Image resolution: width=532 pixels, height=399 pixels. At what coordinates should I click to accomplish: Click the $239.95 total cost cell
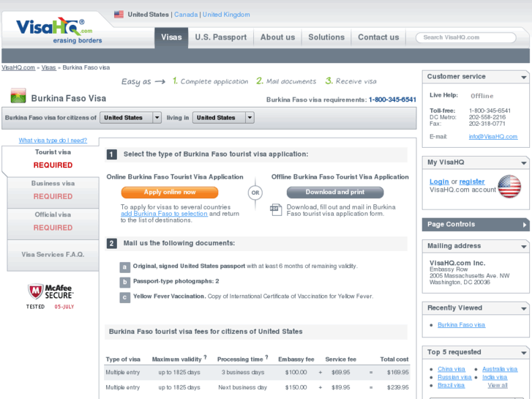pyautogui.click(x=397, y=387)
